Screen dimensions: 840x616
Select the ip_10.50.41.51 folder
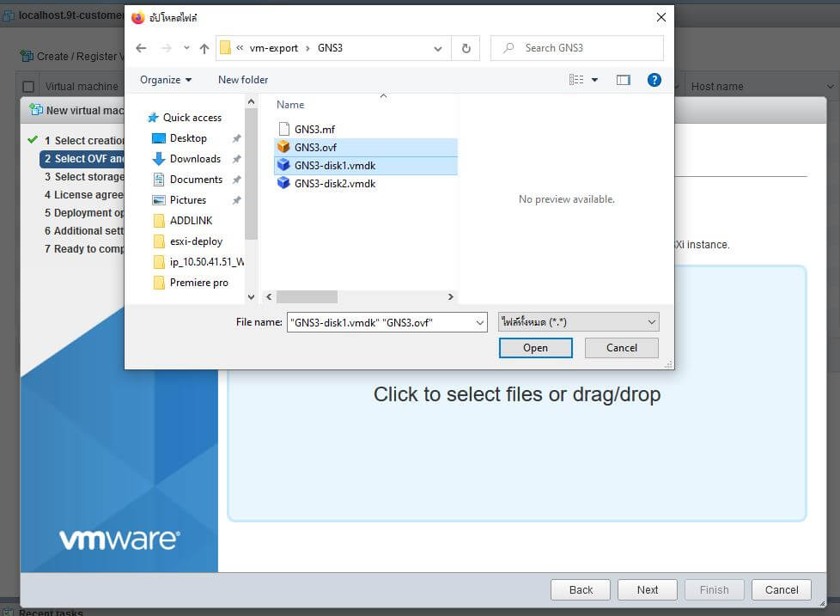[x=198, y=262]
